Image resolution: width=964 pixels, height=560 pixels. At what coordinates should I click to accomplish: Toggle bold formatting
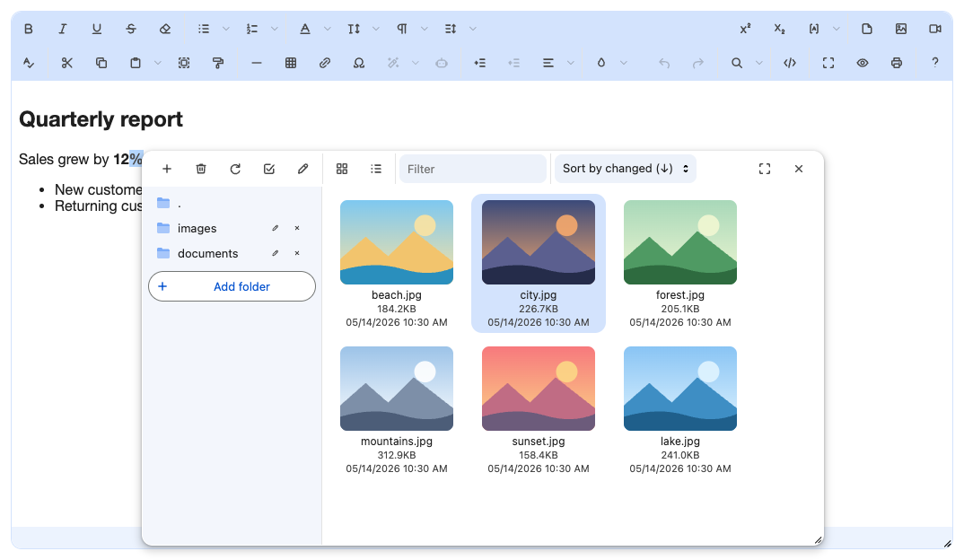29,29
